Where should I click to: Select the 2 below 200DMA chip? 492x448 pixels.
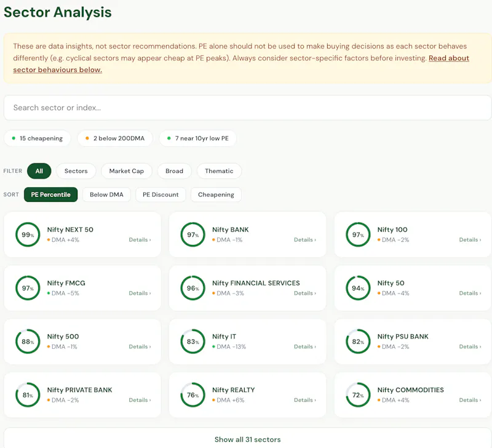point(115,138)
